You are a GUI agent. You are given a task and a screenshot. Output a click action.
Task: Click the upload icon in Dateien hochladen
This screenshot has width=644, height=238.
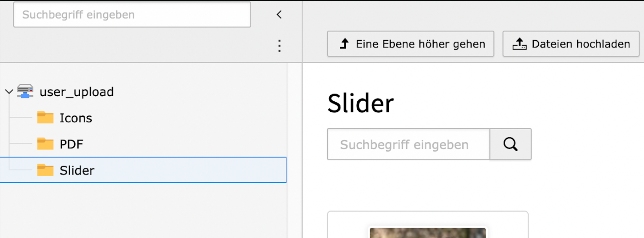(x=519, y=44)
